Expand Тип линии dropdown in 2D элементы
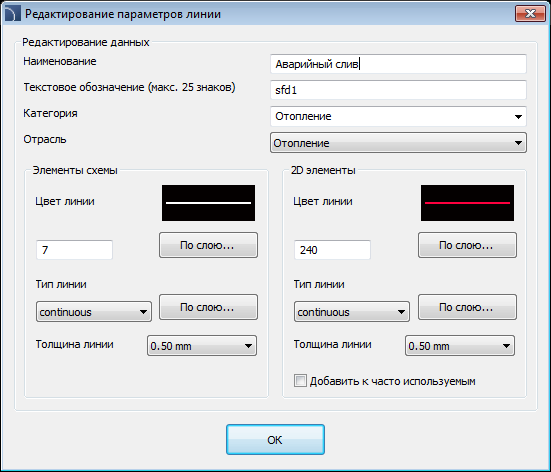551x472 pixels. tap(352, 312)
